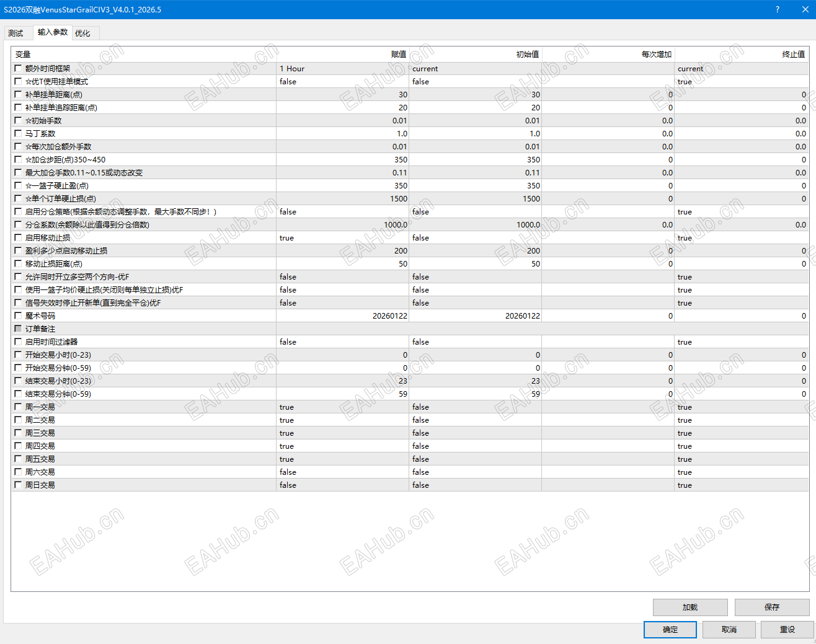Click the 保存 button

click(x=772, y=607)
